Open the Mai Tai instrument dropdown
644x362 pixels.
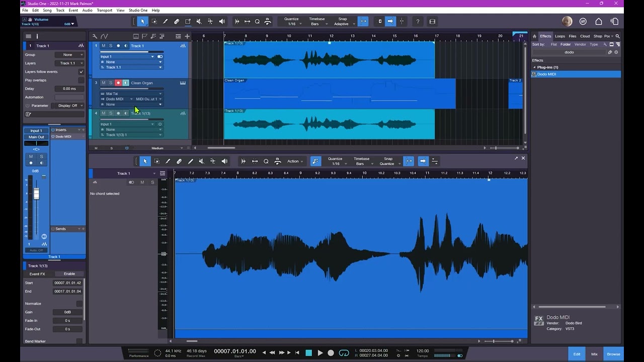[132, 94]
